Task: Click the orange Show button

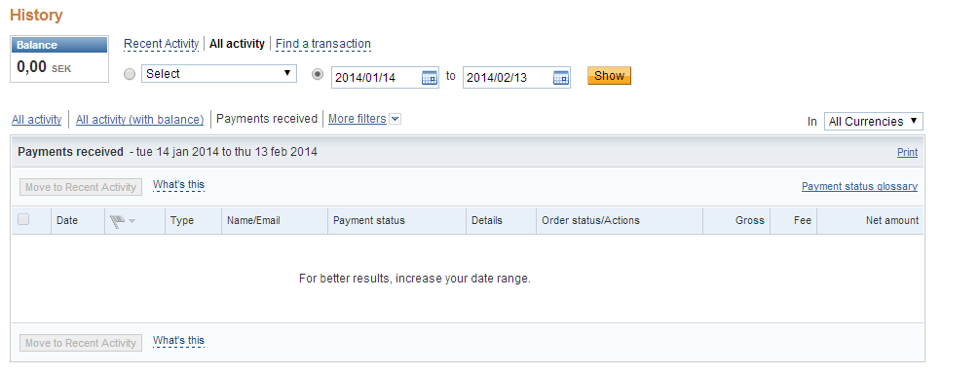Action: click(x=610, y=76)
